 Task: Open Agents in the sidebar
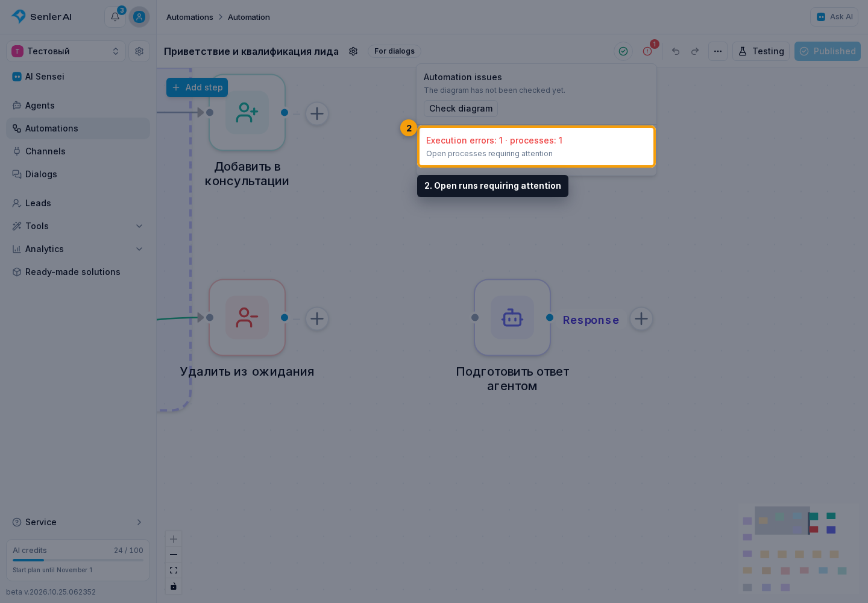click(x=78, y=106)
